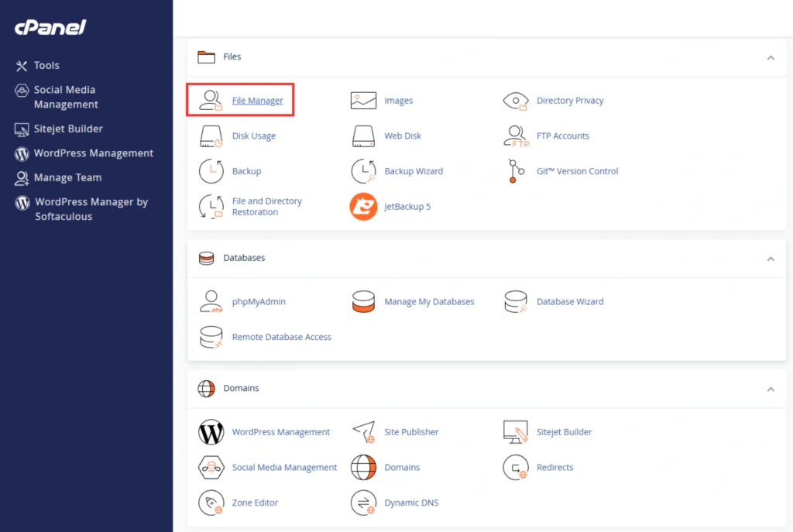Open the Sitejet Builder icon in Domains
Viewport: 793px width, 532px height.
tap(516, 432)
